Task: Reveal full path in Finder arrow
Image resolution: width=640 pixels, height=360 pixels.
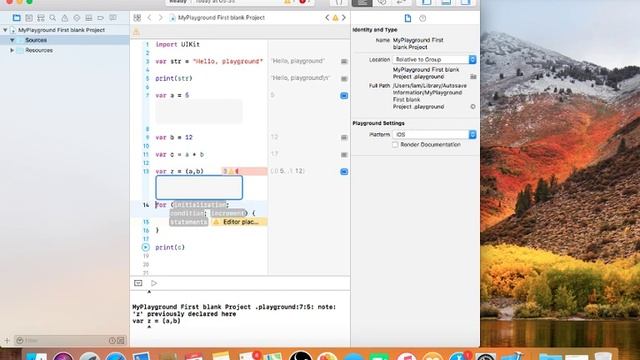Action: (x=473, y=107)
